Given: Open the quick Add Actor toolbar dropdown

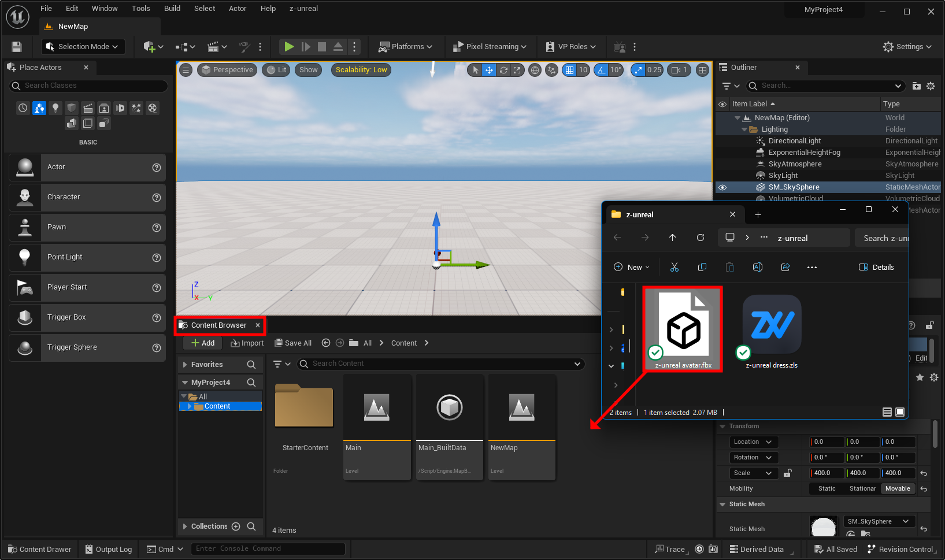Looking at the screenshot, I should click(x=153, y=47).
